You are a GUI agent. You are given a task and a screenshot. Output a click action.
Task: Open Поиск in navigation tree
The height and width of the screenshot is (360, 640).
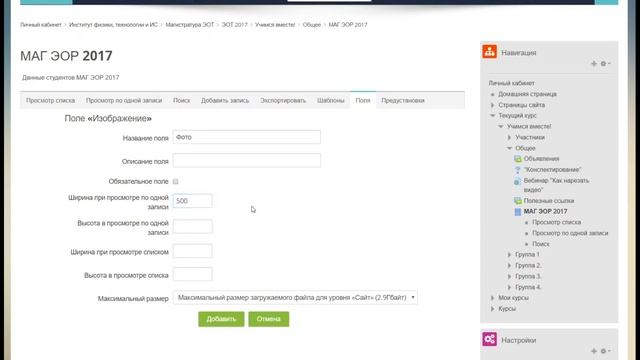click(541, 244)
